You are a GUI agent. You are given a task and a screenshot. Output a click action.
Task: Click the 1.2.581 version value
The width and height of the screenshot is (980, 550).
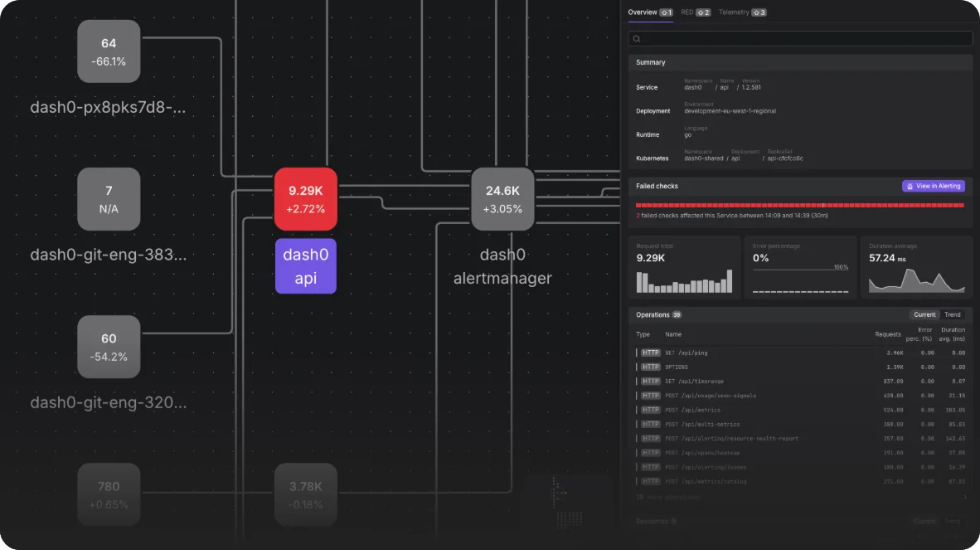click(x=750, y=87)
